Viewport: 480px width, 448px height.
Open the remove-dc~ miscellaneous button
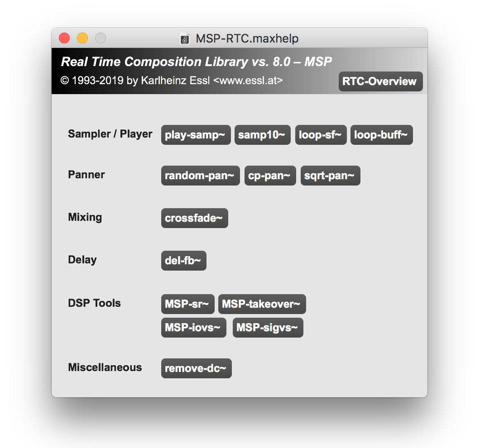coord(196,368)
